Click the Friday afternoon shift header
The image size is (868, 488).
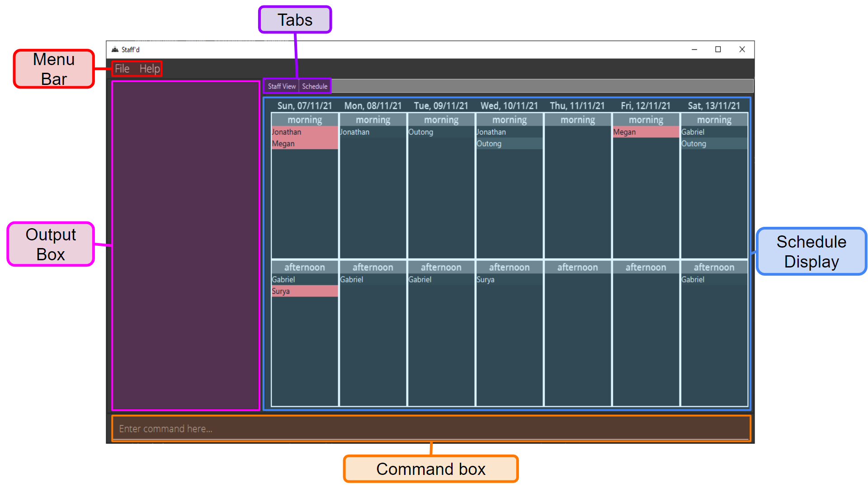(x=646, y=267)
